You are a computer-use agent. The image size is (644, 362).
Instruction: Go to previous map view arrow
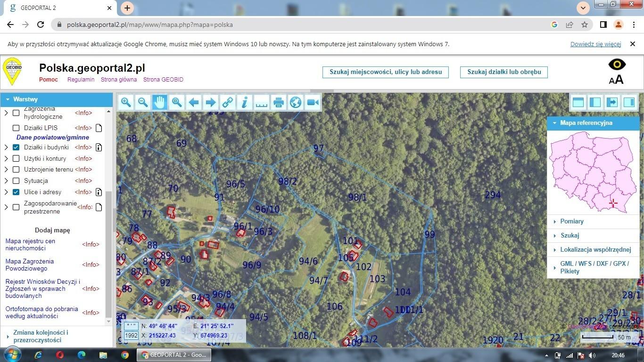point(194,102)
